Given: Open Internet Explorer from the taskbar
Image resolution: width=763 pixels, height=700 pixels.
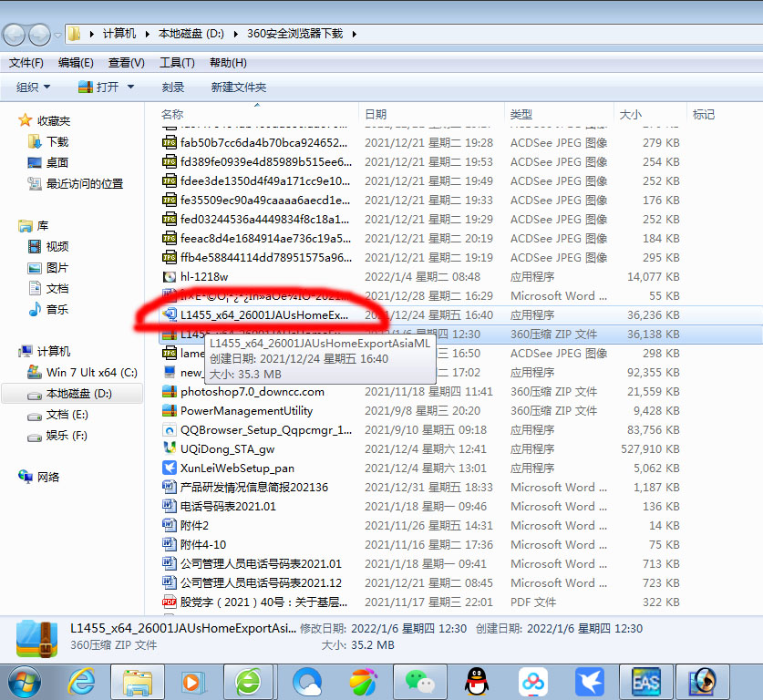Looking at the screenshot, I should pyautogui.click(x=81, y=682).
